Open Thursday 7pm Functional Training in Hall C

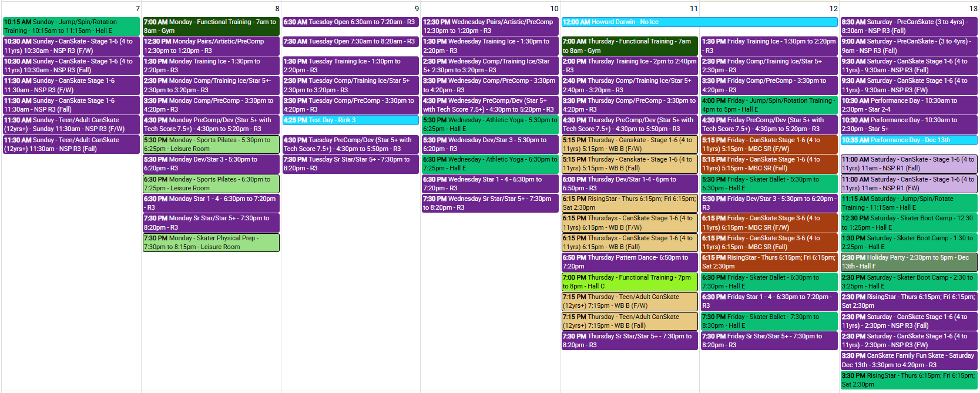point(629,282)
